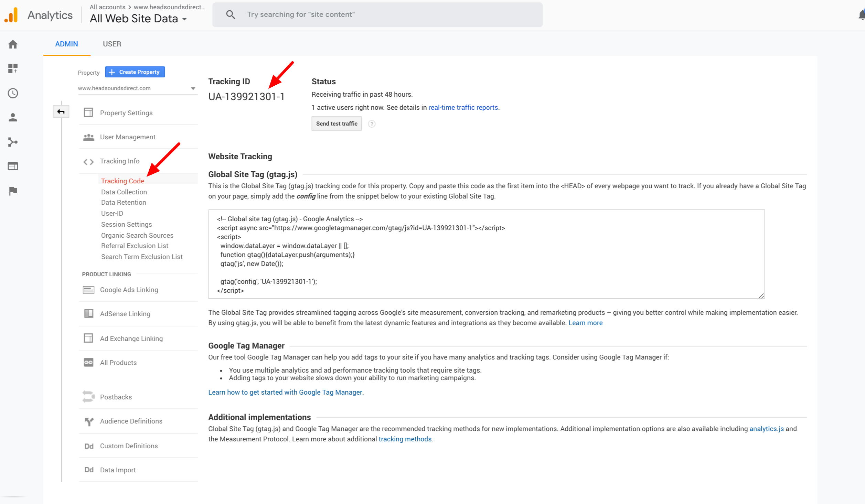
Task: Click the notifications bell icon
Action: pyautogui.click(x=861, y=15)
